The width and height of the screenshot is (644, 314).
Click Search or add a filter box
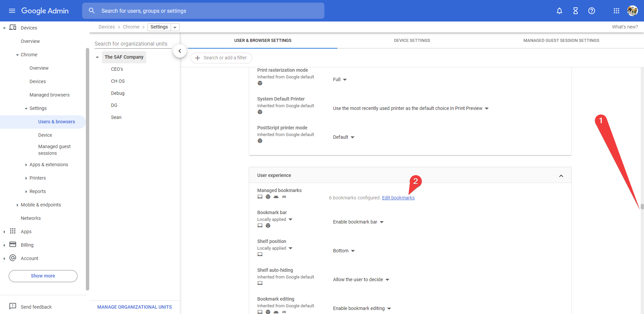221,58
